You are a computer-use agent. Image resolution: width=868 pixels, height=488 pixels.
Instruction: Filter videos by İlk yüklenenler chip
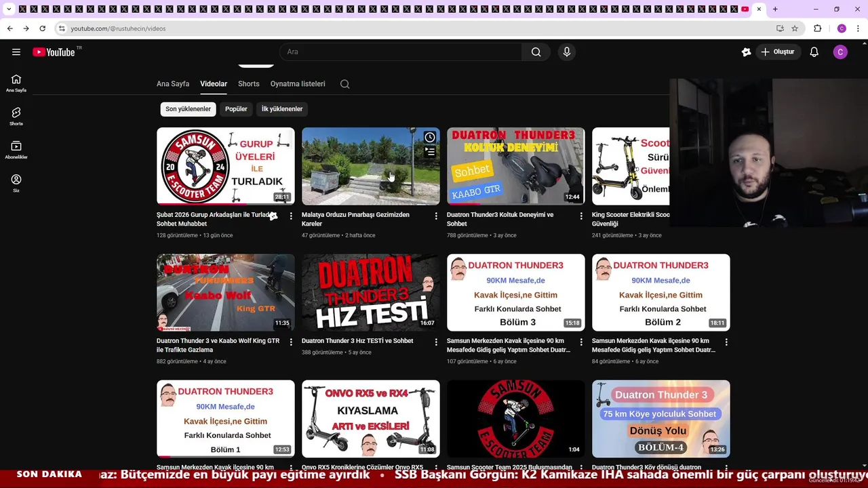click(282, 109)
